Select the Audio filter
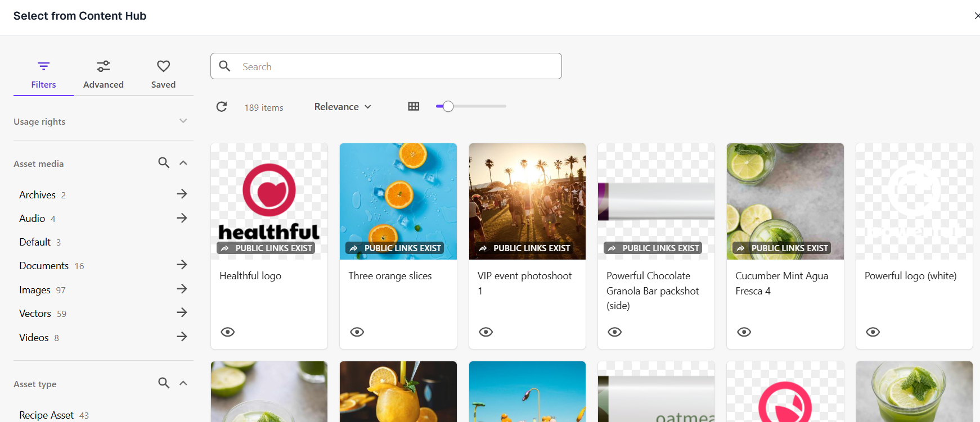Screen dimensions: 980x422 (37, 219)
